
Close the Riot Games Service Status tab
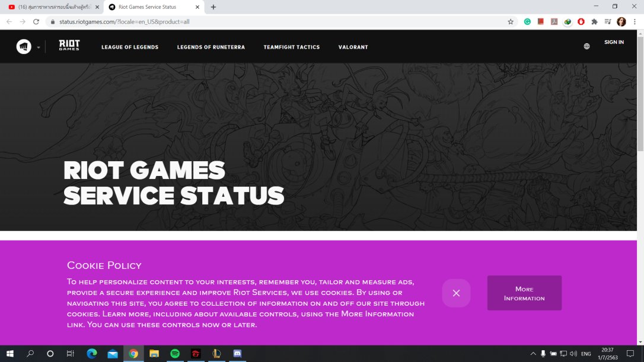(x=197, y=7)
